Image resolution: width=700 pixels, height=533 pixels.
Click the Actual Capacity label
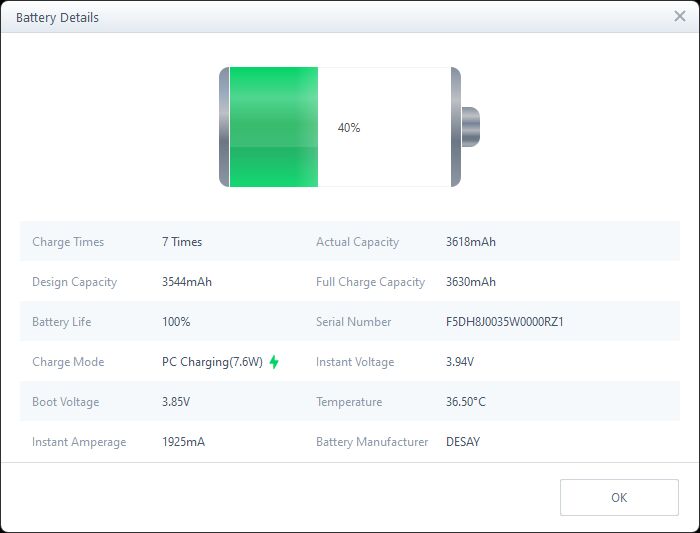coord(357,242)
